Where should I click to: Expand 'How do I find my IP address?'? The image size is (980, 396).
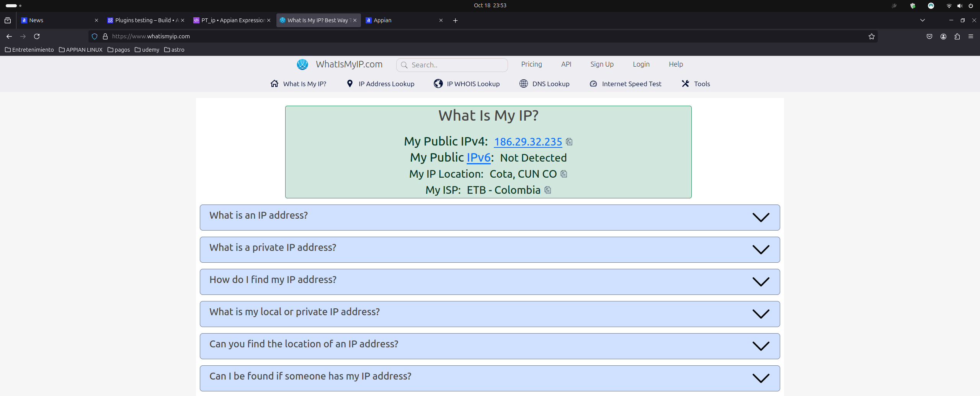(x=490, y=281)
